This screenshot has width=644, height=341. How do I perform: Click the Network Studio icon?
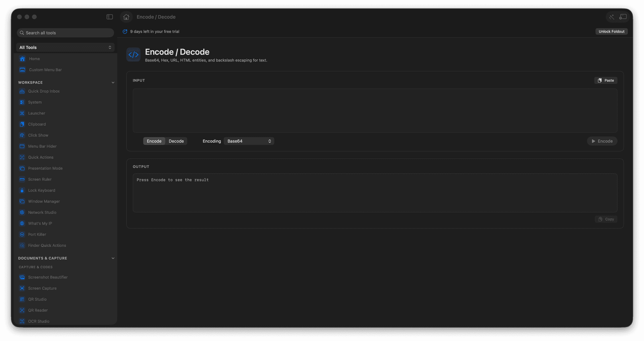22,212
